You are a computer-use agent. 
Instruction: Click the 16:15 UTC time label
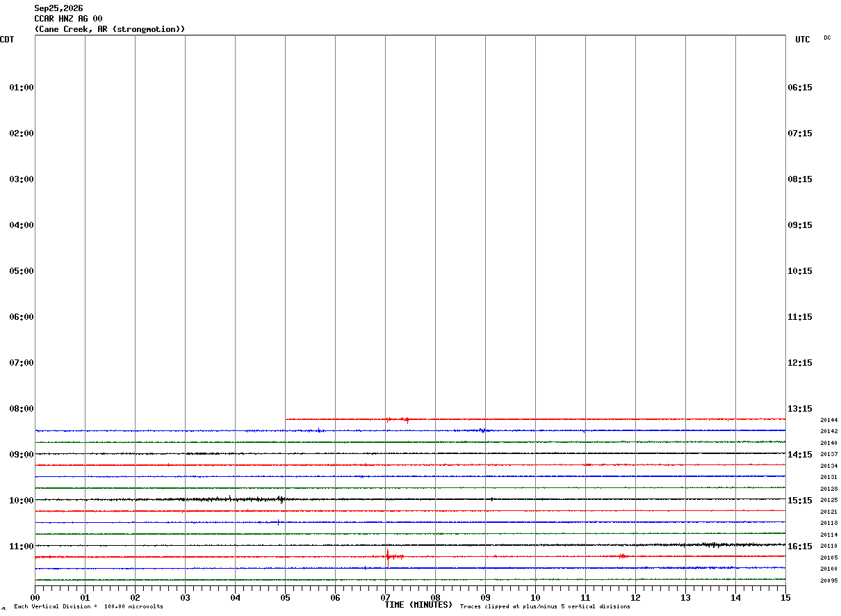800,546
